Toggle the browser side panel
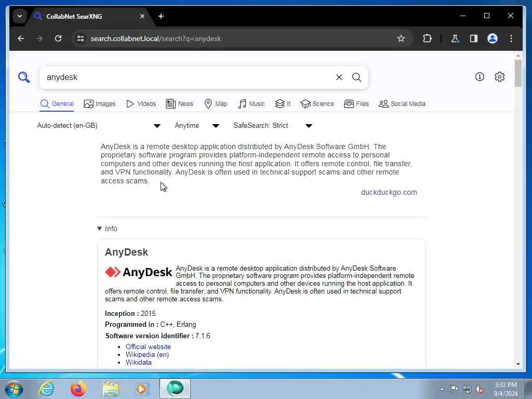Image resolution: width=532 pixels, height=399 pixels. coord(474,38)
